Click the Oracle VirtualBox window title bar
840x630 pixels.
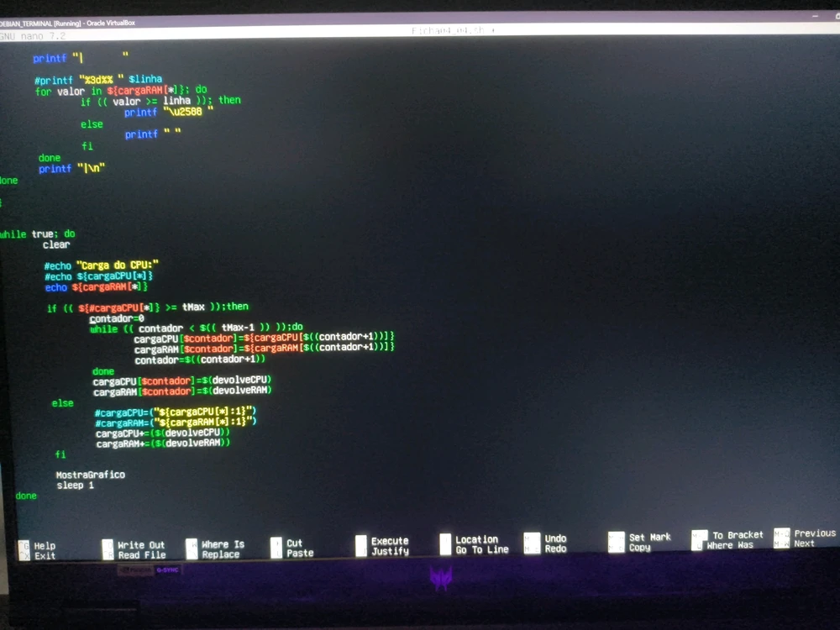[336, 22]
